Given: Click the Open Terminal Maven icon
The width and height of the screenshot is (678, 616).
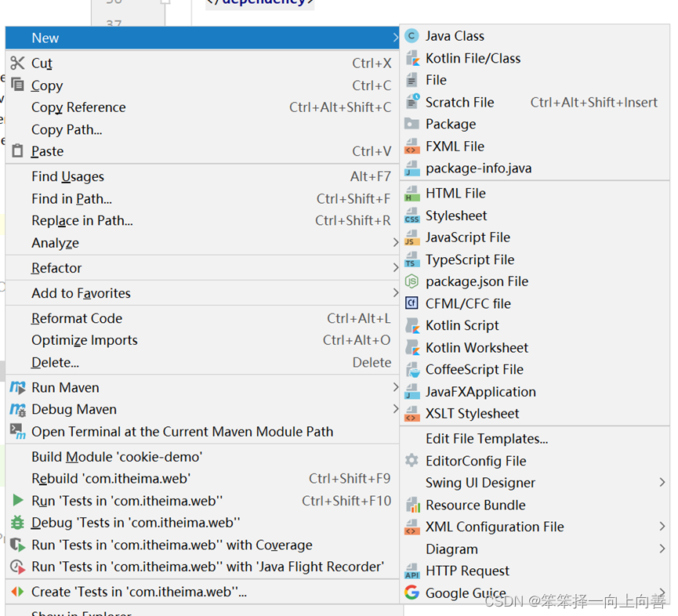Looking at the screenshot, I should (x=18, y=431).
